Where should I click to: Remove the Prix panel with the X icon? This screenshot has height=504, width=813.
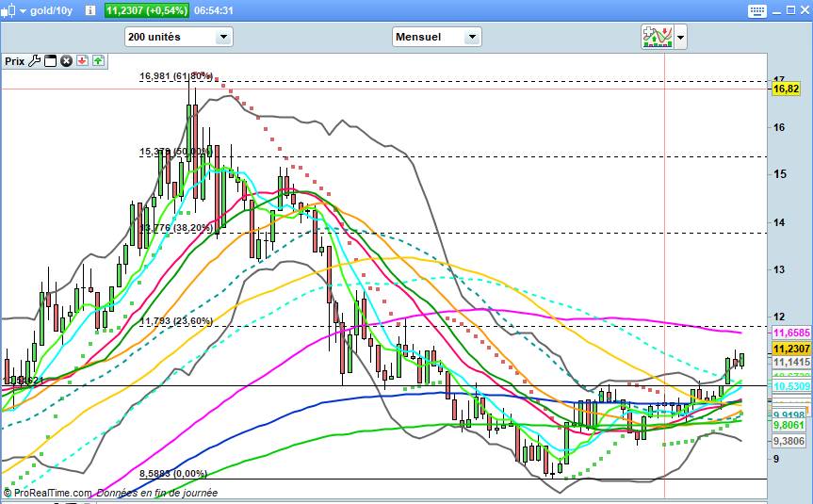click(x=66, y=60)
